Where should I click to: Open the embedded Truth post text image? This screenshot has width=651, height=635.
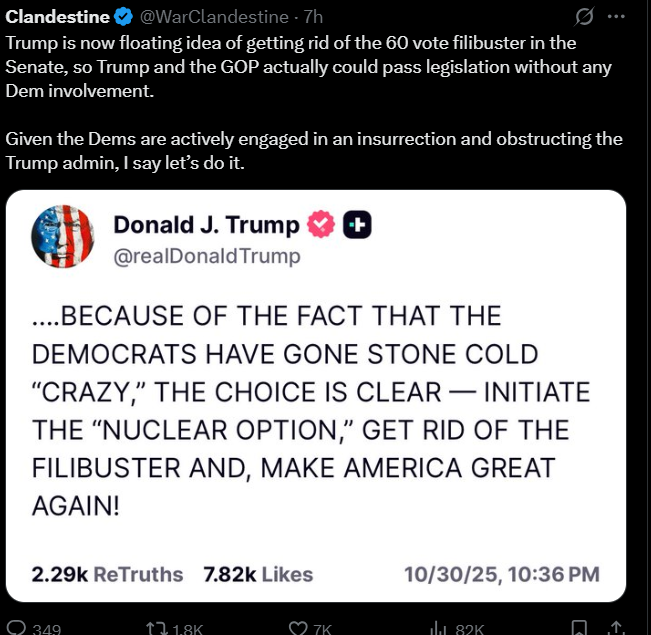tap(310, 410)
